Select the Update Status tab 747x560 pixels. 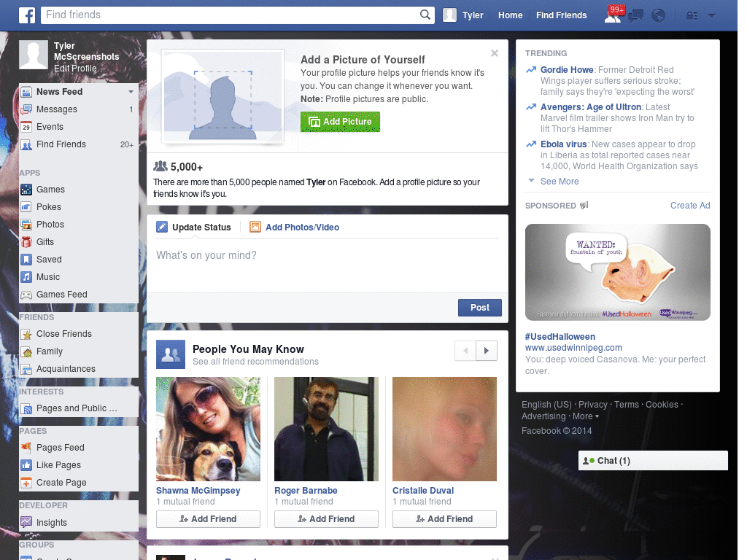pos(194,227)
